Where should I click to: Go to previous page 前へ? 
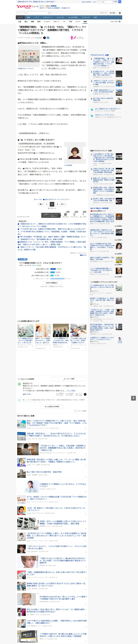(41, 204)
